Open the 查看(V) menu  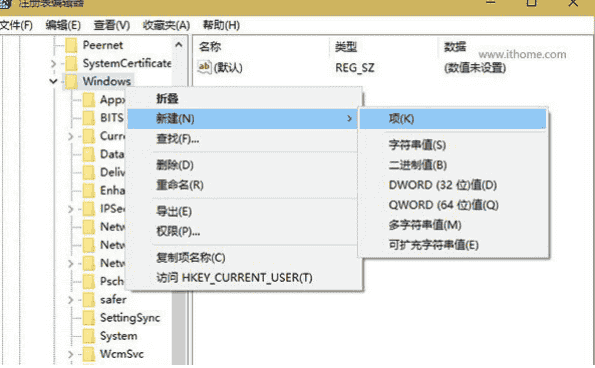112,25
